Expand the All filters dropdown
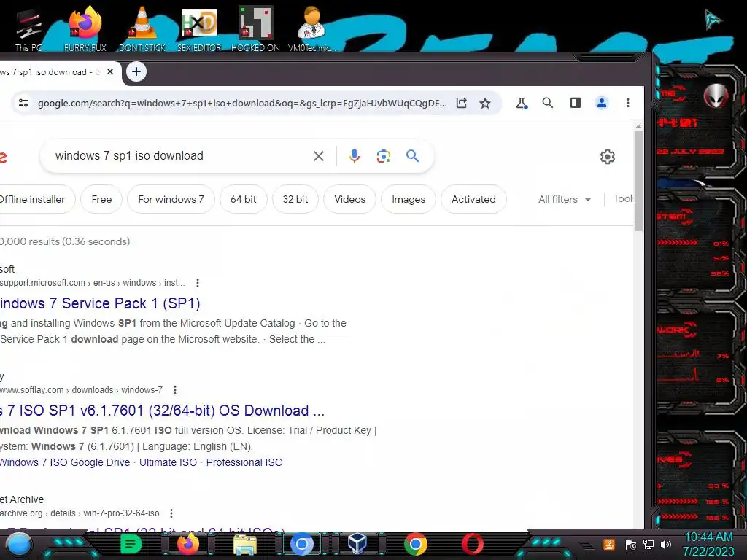This screenshot has height=560, width=747. 565,200
